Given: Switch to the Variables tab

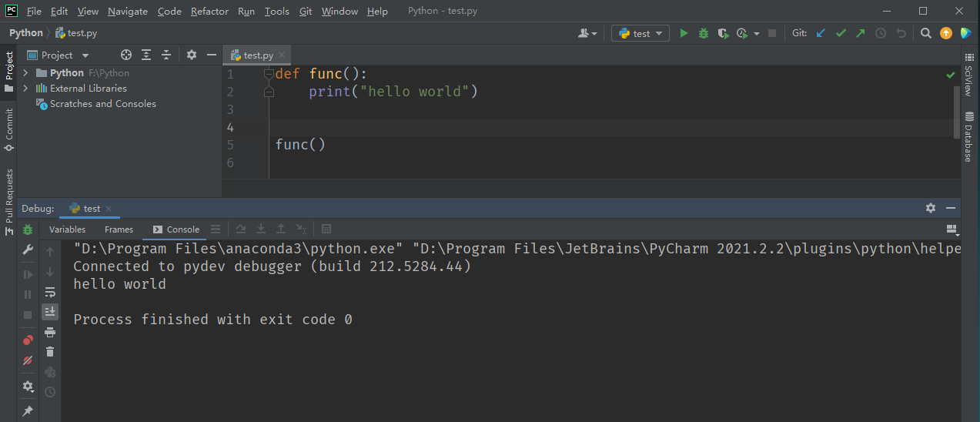Looking at the screenshot, I should coord(67,229).
